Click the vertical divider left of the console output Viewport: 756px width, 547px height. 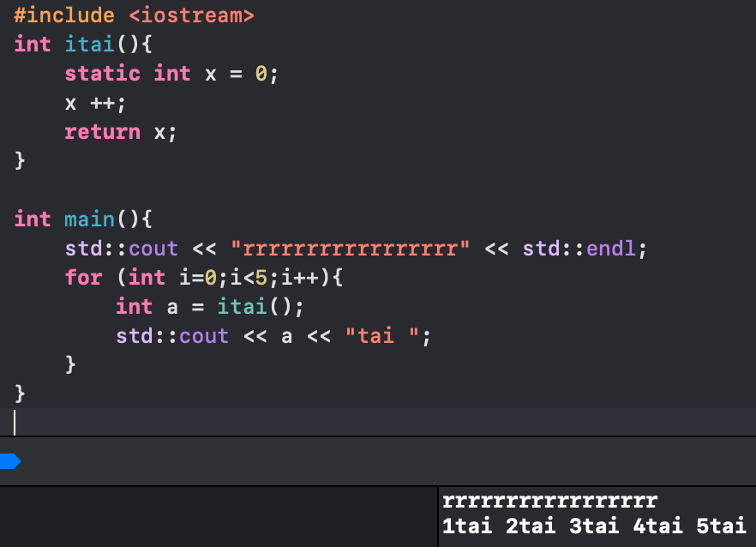coord(438,517)
